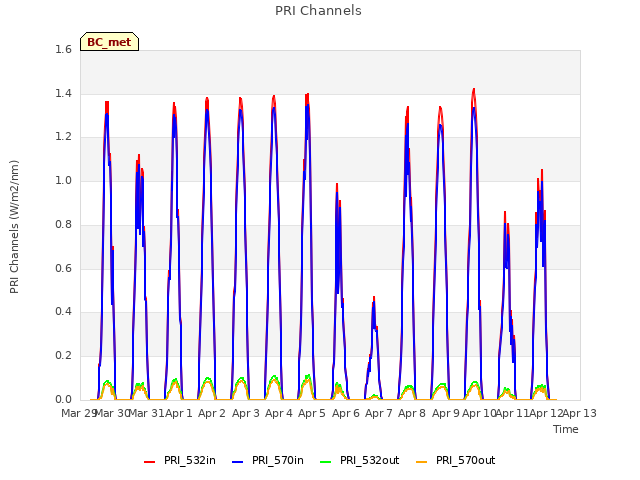Click the Apr 13 x-axis tick label
640x480 pixels.
580,413
